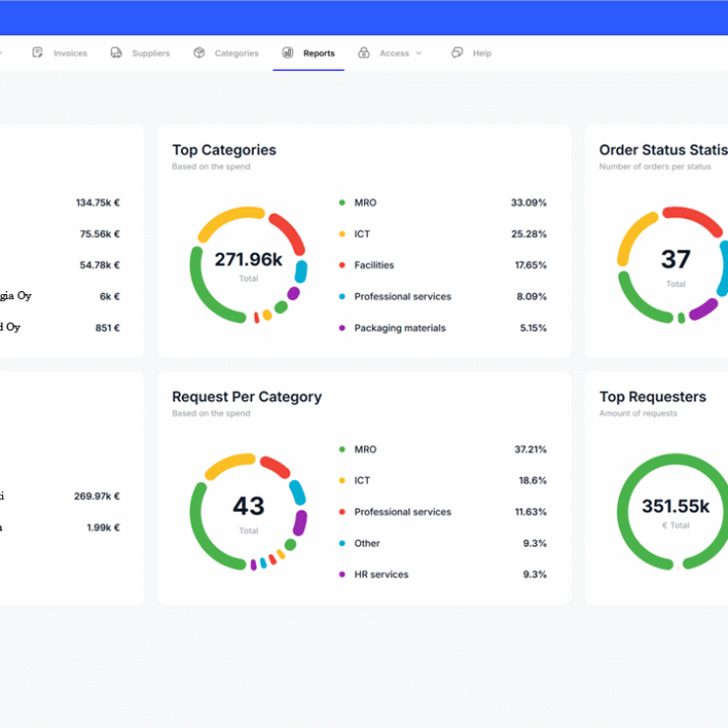Open the Invoices tab
The width and height of the screenshot is (728, 728).
pos(70,53)
